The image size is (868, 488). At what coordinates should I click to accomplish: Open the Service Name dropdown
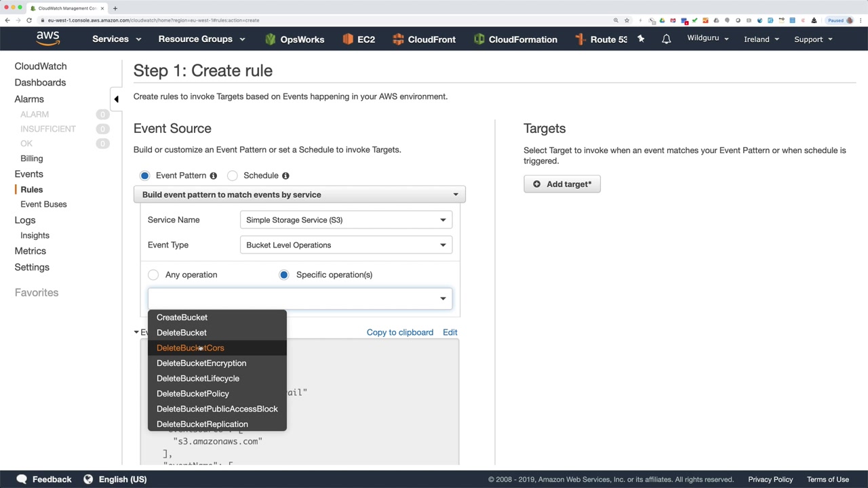tap(346, 220)
